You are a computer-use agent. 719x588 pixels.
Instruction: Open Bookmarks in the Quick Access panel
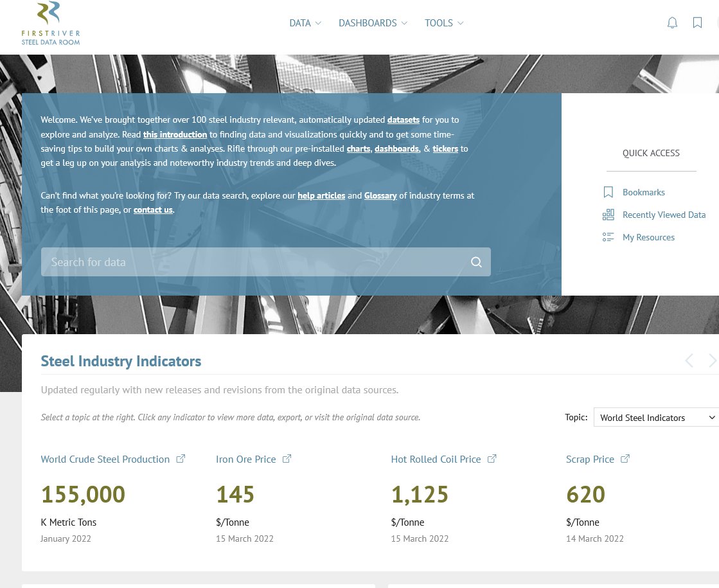click(643, 192)
